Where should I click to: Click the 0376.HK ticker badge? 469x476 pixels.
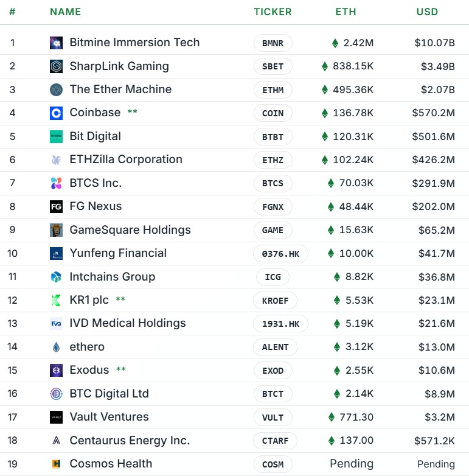click(280, 253)
